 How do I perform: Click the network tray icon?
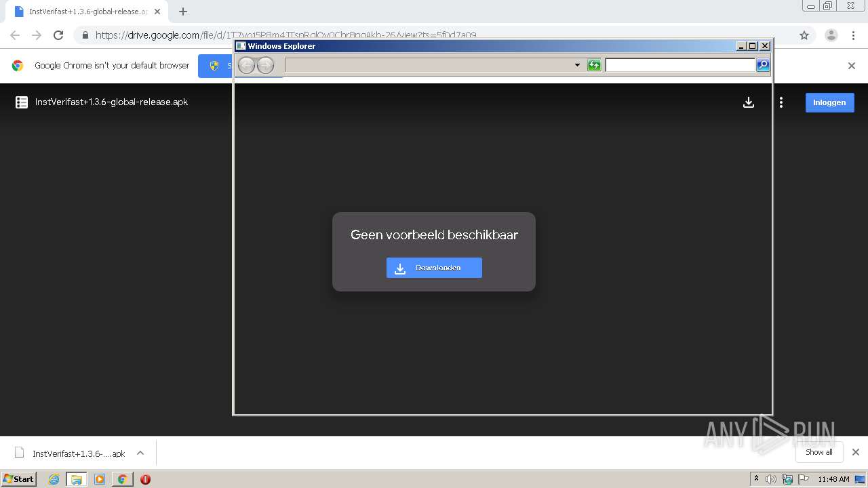[x=787, y=479]
